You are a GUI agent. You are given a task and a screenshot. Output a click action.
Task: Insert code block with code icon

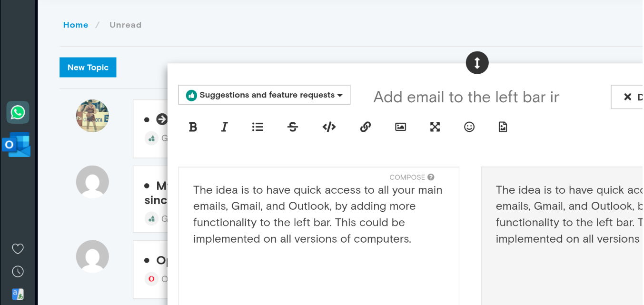329,127
